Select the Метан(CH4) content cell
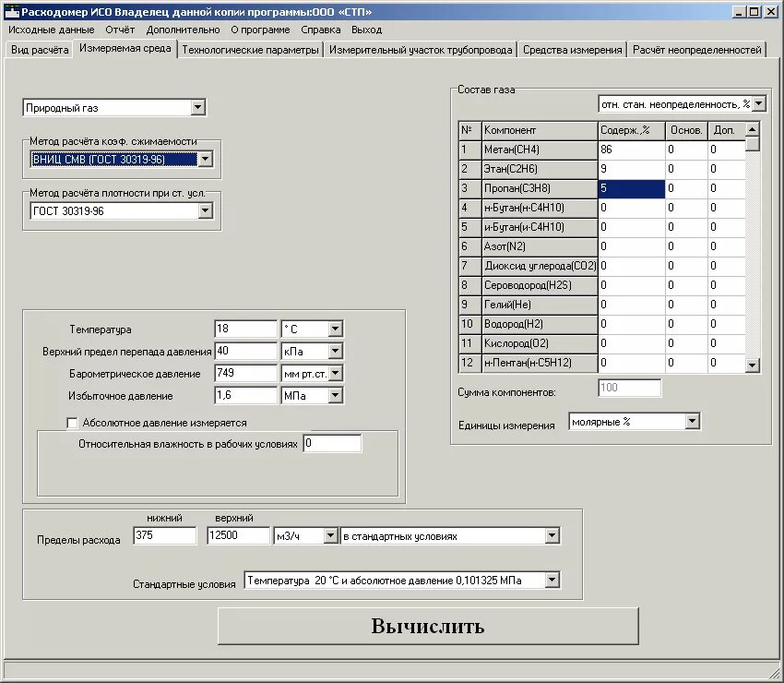 [632, 150]
